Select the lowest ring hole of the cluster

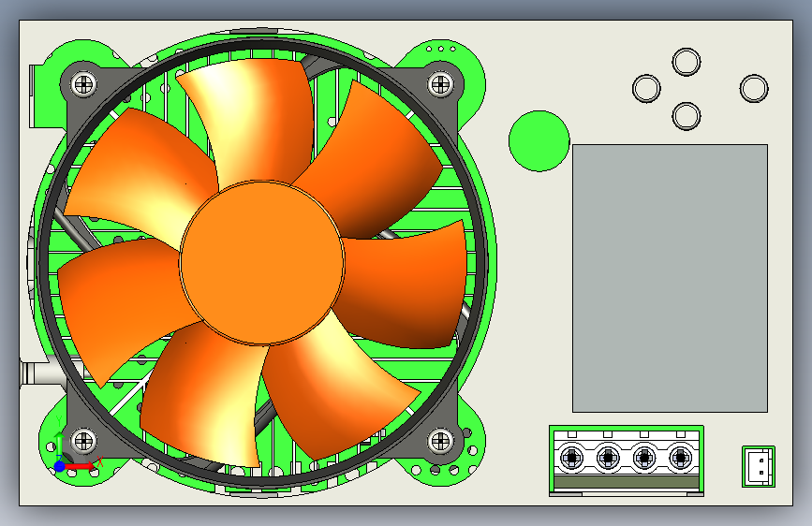687,116
